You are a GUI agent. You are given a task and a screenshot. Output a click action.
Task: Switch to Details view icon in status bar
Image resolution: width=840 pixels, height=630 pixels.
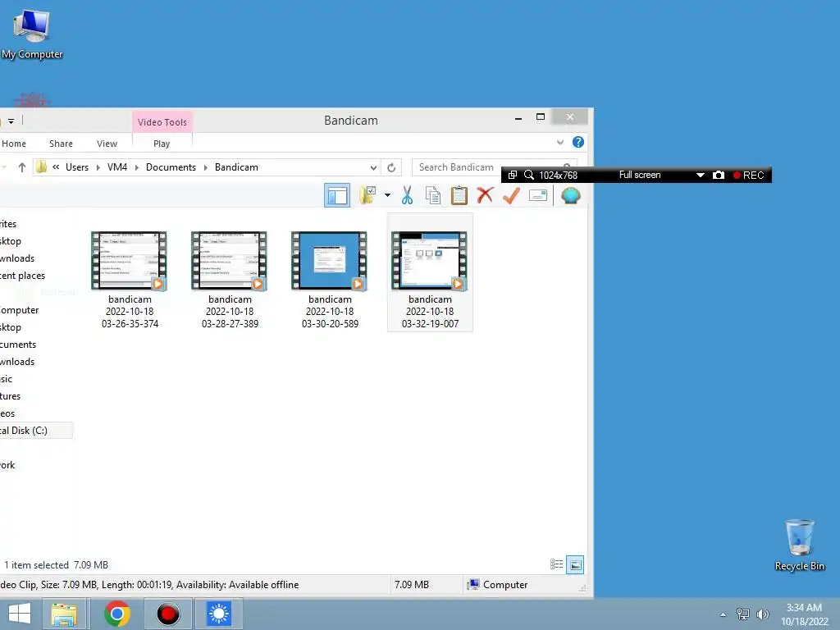click(557, 564)
